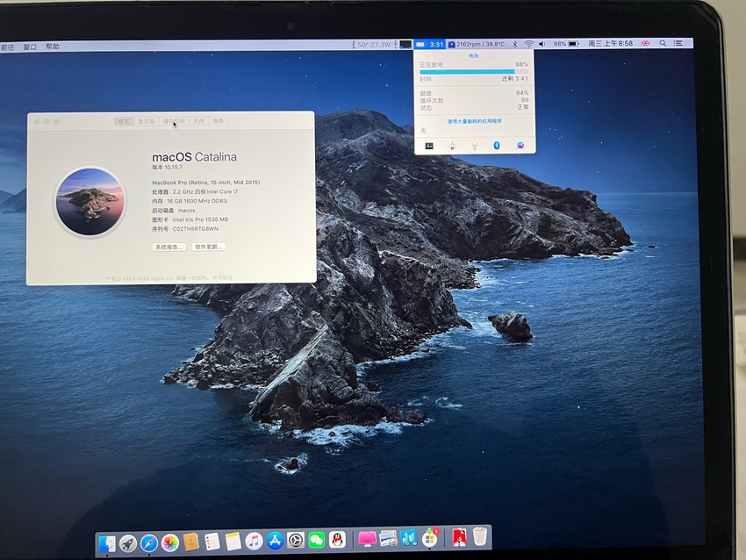Open Contacts book icon in Dock
746x560 pixels.
(x=190, y=542)
